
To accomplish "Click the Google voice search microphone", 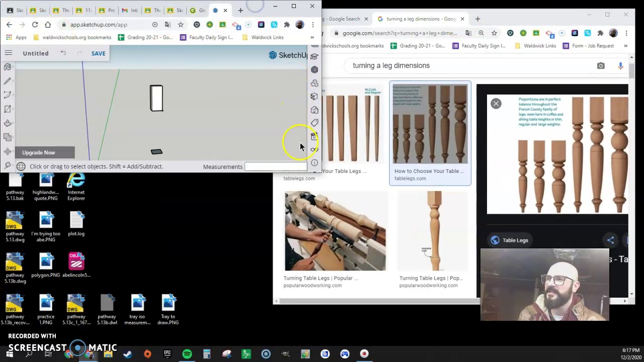I will [x=620, y=66].
